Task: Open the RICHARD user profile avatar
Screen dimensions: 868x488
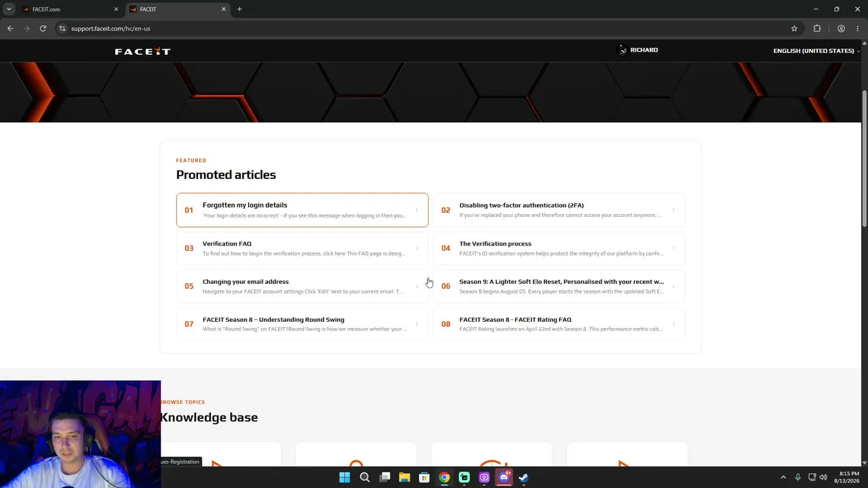Action: [x=622, y=50]
